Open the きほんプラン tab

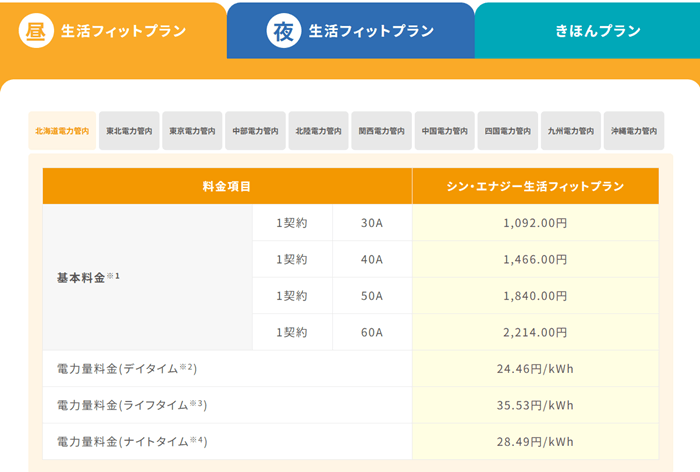coord(588,31)
